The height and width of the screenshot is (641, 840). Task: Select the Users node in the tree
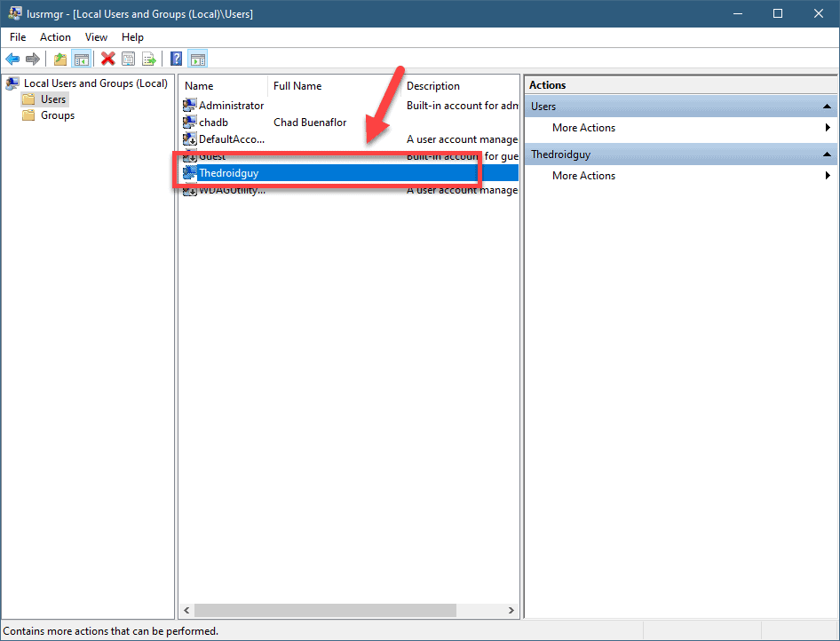[x=53, y=99]
